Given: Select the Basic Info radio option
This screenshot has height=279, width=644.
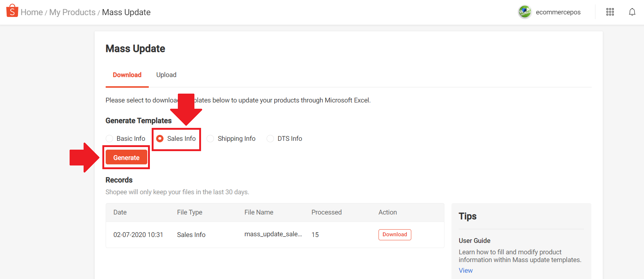Looking at the screenshot, I should pos(109,139).
